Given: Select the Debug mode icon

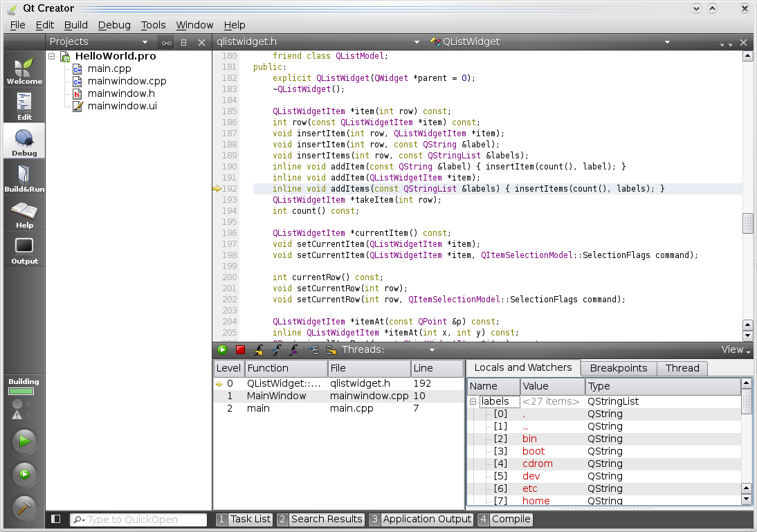Looking at the screenshot, I should tap(24, 141).
